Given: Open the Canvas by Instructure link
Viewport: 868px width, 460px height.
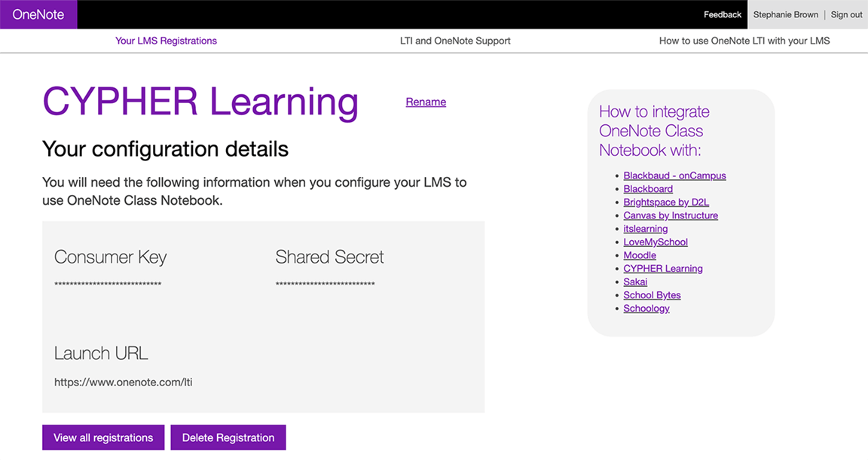Looking at the screenshot, I should coord(671,215).
